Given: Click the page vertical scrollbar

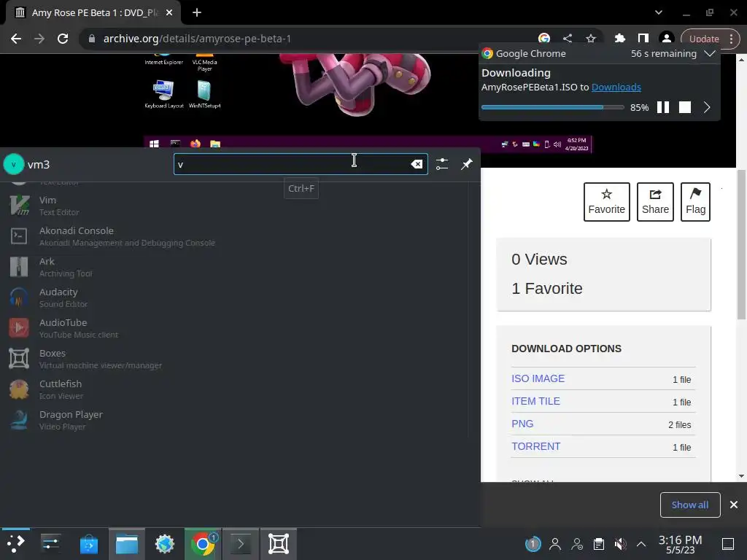Looking at the screenshot, I should click(x=741, y=245).
